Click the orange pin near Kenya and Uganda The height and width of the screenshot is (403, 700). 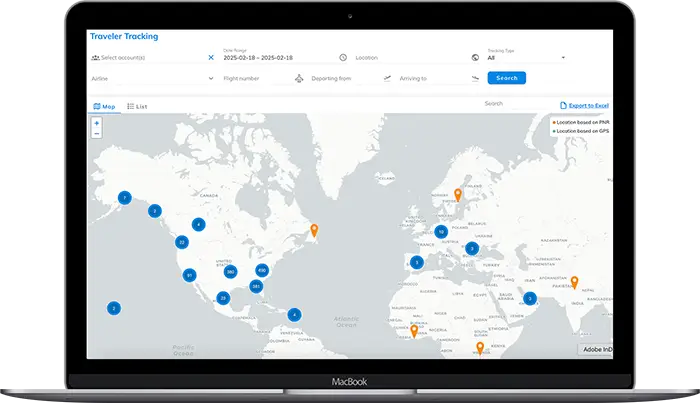point(480,348)
